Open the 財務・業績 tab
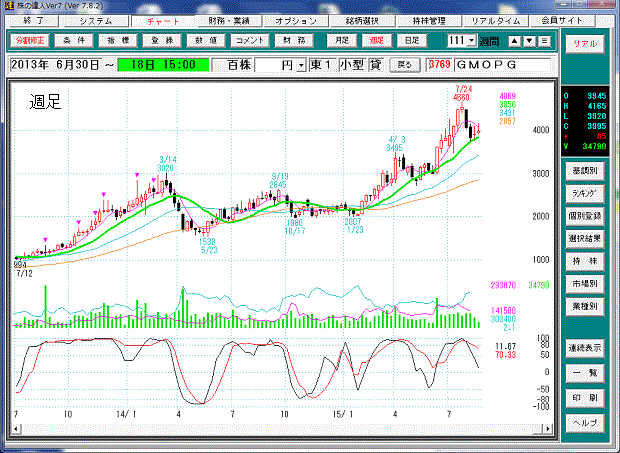Screen dimensions: 620x453 229,21
